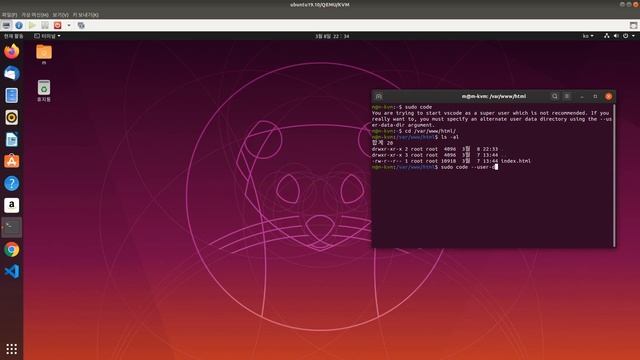Select the home folder desktop icon

coord(44,55)
